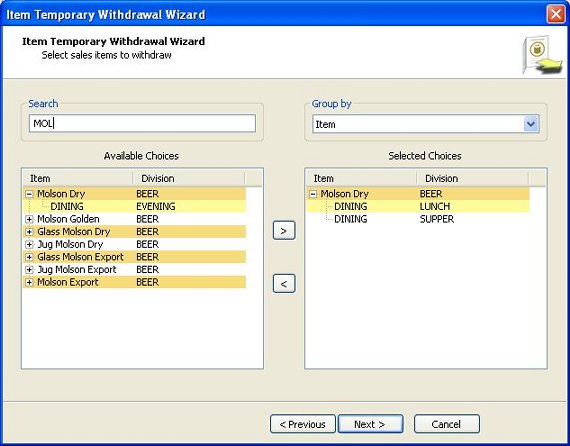Select Molson Golden row
The height and width of the screenshot is (446, 570).
tap(135, 219)
